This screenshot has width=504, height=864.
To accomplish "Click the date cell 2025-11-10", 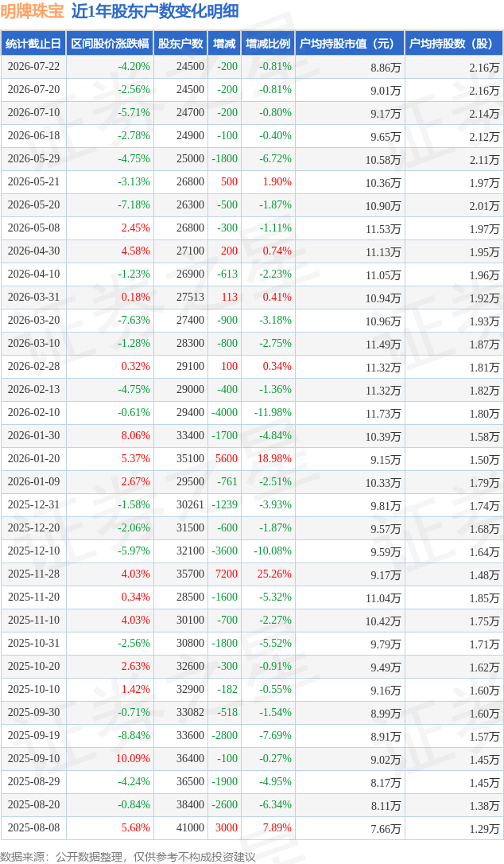I will 33,621.
